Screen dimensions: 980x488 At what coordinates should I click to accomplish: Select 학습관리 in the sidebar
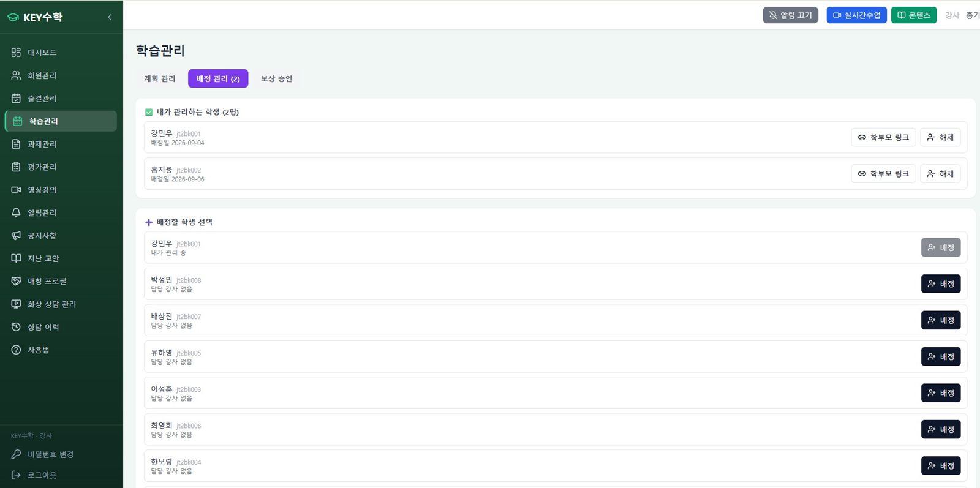point(61,121)
